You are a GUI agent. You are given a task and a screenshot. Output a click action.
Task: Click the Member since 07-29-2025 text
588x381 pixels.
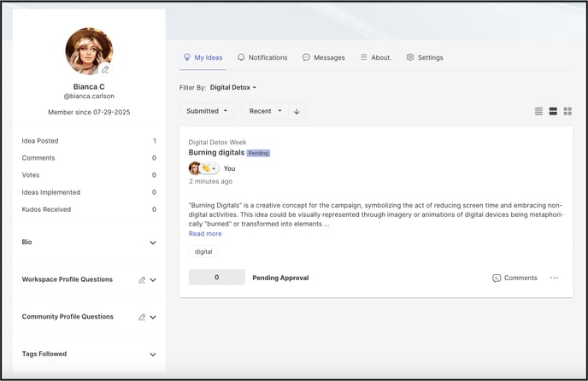[89, 112]
